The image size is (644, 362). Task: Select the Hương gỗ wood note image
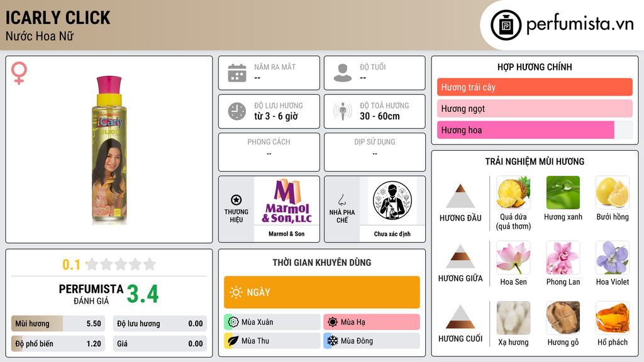pyautogui.click(x=563, y=318)
